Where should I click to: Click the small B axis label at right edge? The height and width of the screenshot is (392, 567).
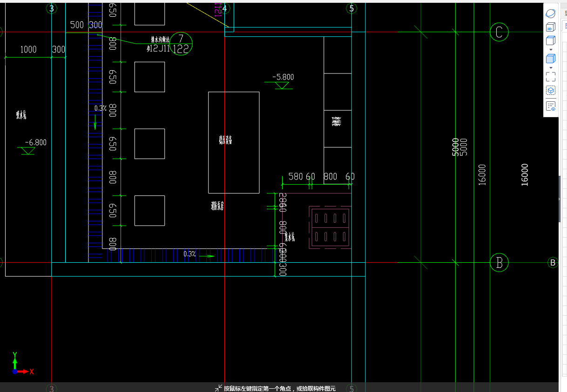(553, 263)
